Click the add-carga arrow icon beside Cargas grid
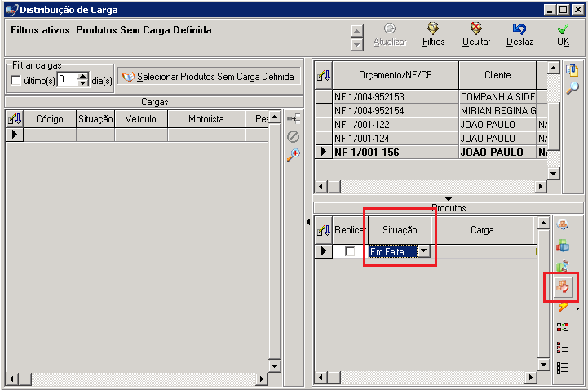 pos(294,119)
